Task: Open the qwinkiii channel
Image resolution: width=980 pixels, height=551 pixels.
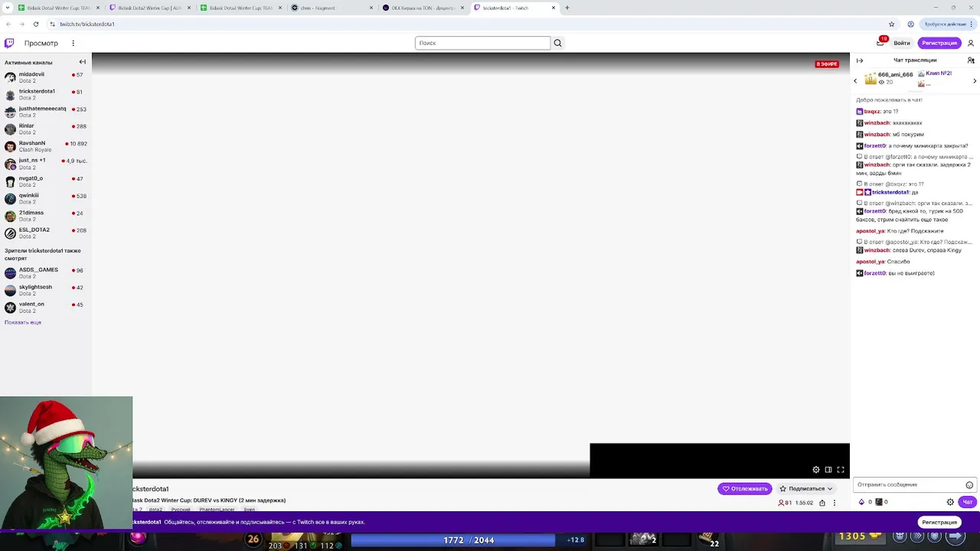Action: tap(46, 198)
